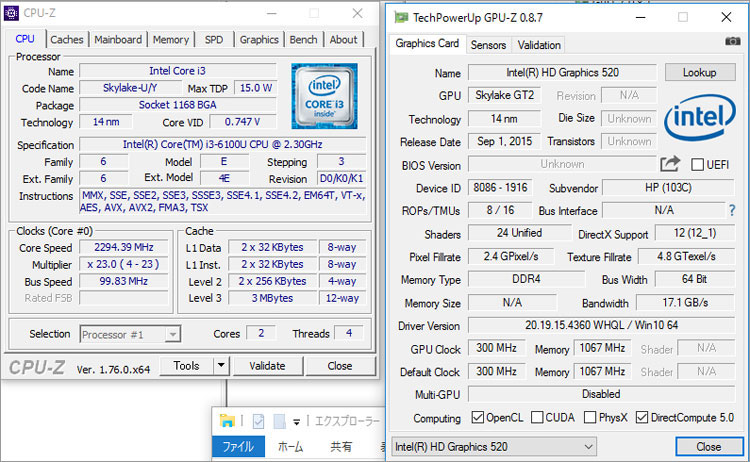This screenshot has height=462, width=750.
Task: Click the Tools button in CPU-Z
Action: coord(187,366)
